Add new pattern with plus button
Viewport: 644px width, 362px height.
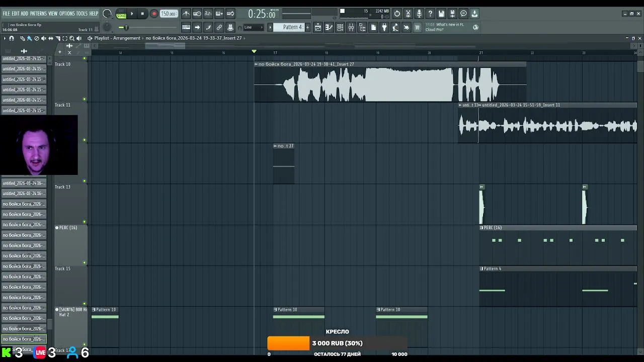point(307,27)
